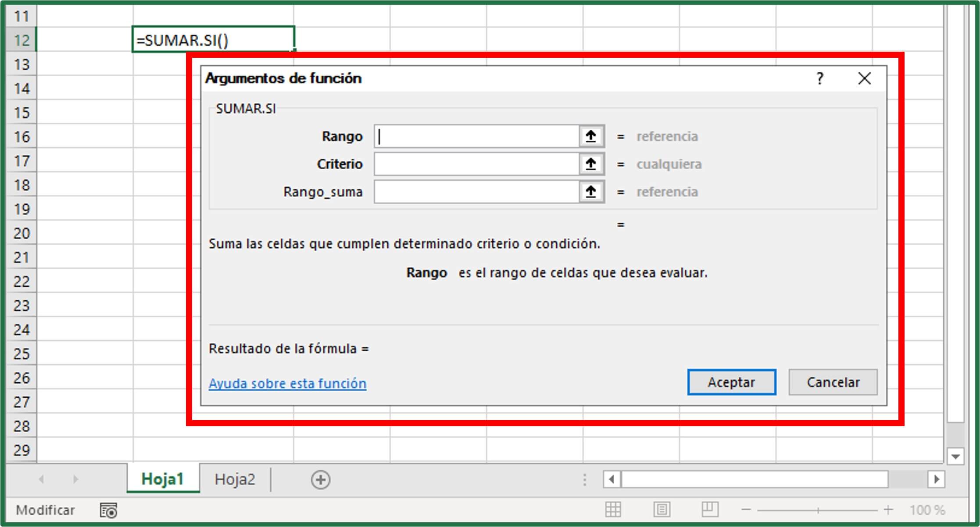Image resolution: width=980 pixels, height=527 pixels.
Task: Add a new worksheet with the plus icon
Action: [321, 480]
